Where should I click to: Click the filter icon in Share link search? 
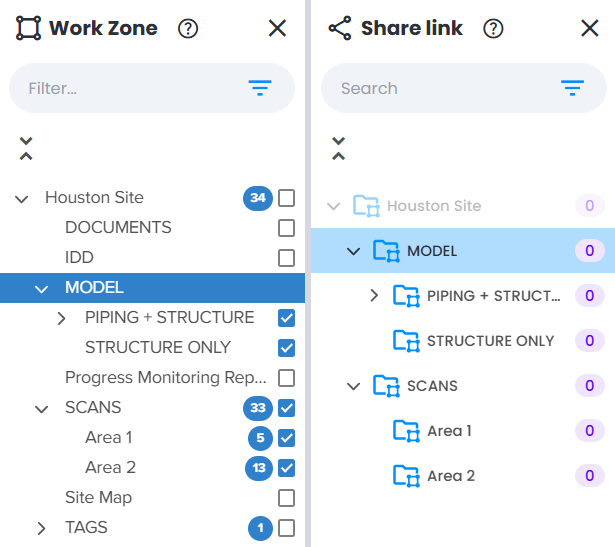tap(572, 88)
